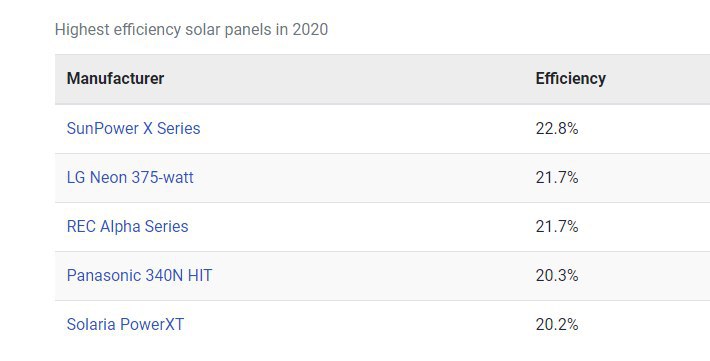Viewport: 710px width, 361px height.
Task: Click the 21.7% value in LG Neon row
Action: [x=557, y=178]
